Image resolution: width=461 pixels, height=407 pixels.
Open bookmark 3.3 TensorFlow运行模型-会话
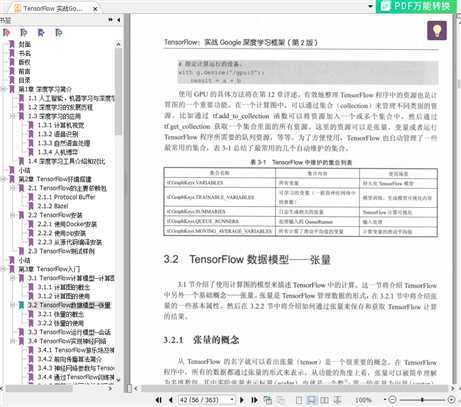point(69,332)
